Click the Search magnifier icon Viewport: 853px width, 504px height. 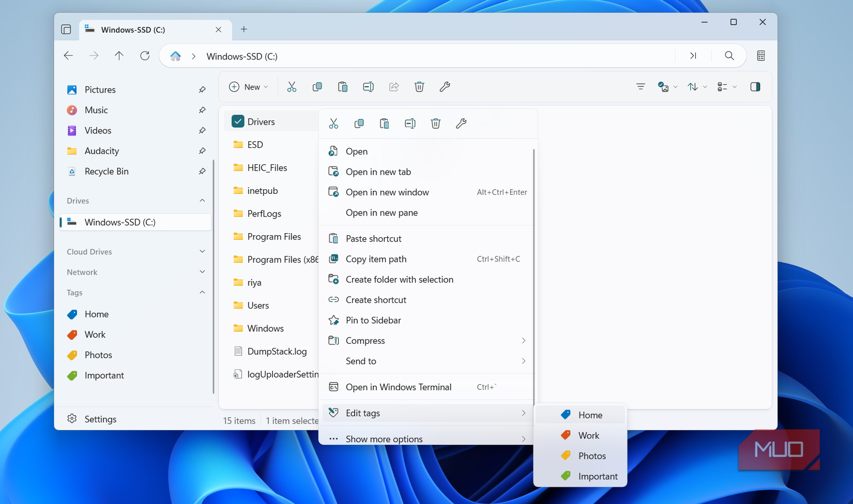(x=729, y=56)
